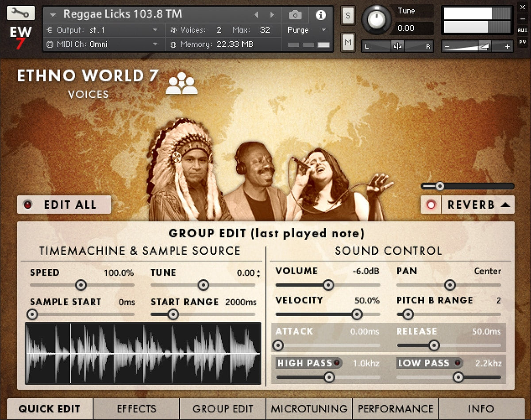Switch to the QUICK EDIT tab
The height and width of the screenshot is (420, 531).
click(50, 409)
